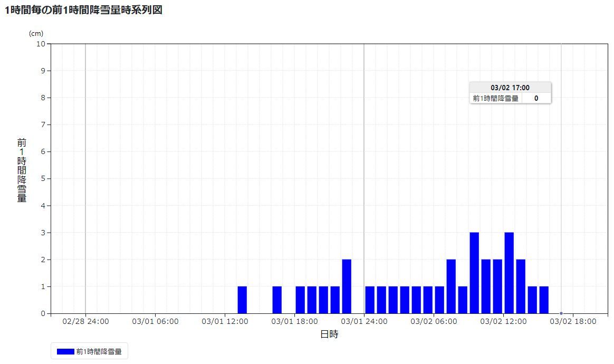This screenshot has height=364, width=614.
Task: Select the lone bar before 03/01 18:00
Action: pyautogui.click(x=277, y=300)
